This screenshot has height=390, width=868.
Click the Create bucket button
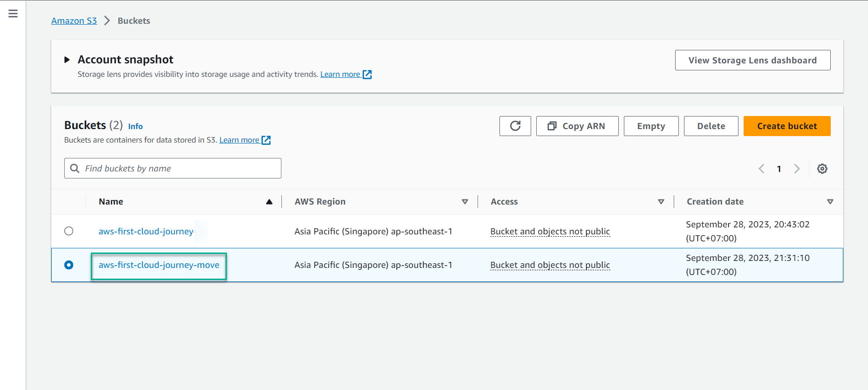[x=787, y=126]
